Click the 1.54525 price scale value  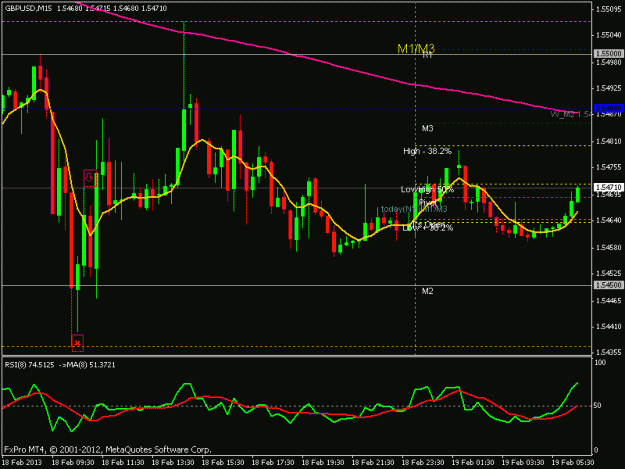[x=609, y=273]
